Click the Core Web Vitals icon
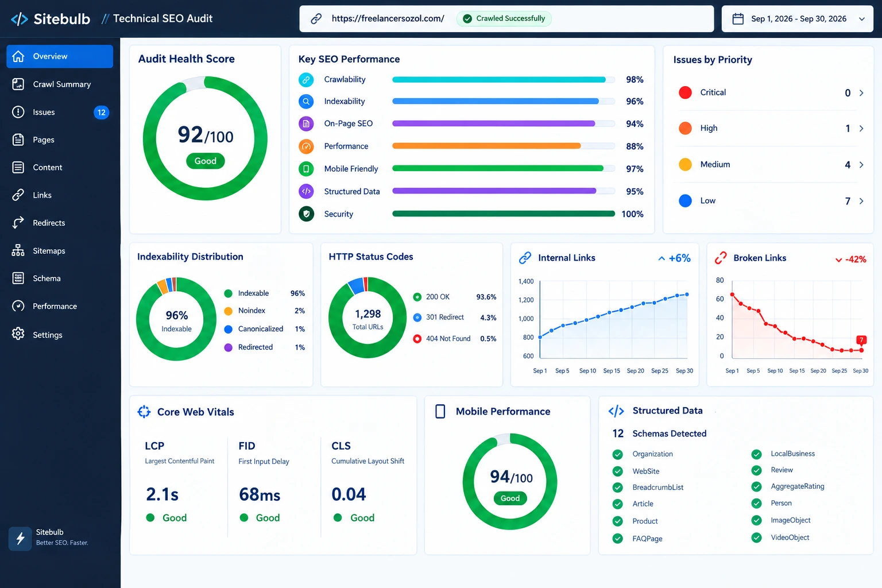Viewport: 882px width, 588px height. point(144,412)
